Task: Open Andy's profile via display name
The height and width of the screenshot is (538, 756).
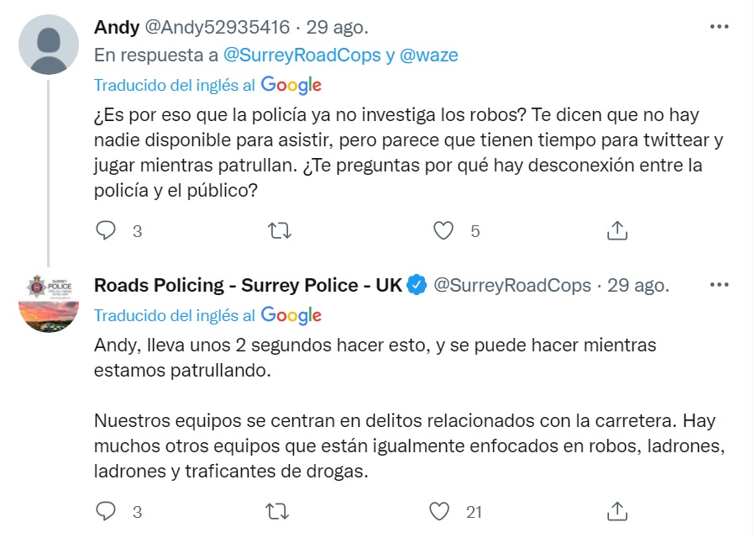Action: pyautogui.click(x=117, y=27)
